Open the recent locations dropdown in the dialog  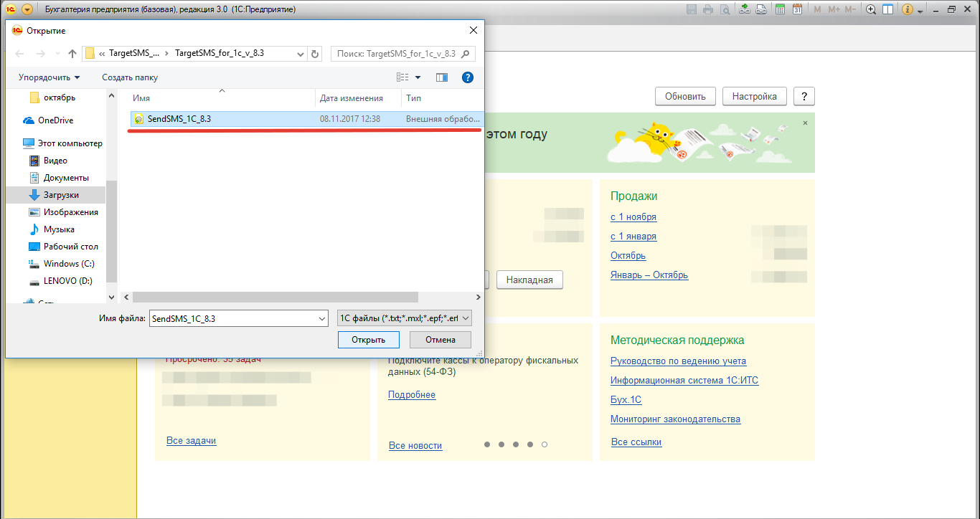[57, 54]
